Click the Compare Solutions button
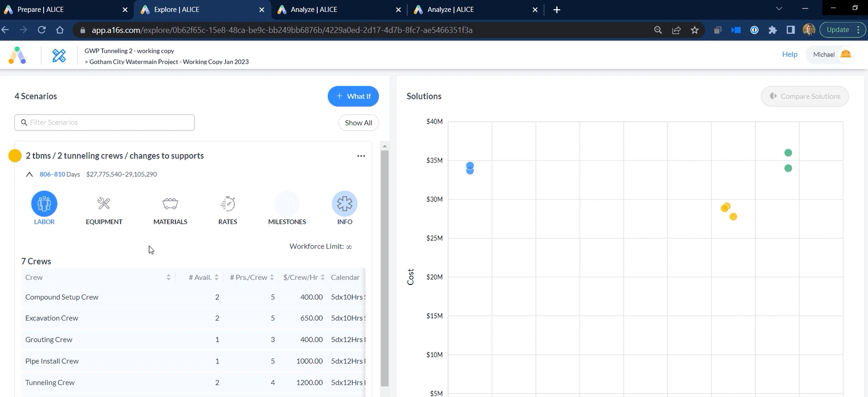Image resolution: width=868 pixels, height=397 pixels. (x=805, y=96)
